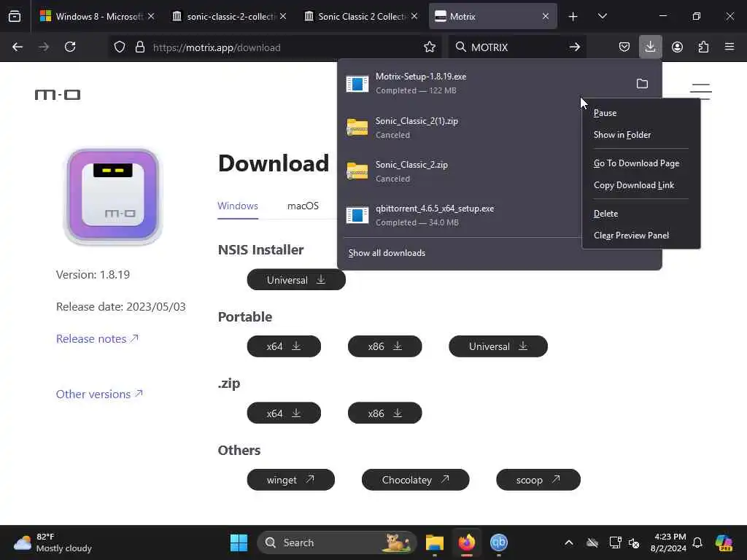747x560 pixels.
Task: Open File Explorer from the taskbar
Action: (x=435, y=542)
